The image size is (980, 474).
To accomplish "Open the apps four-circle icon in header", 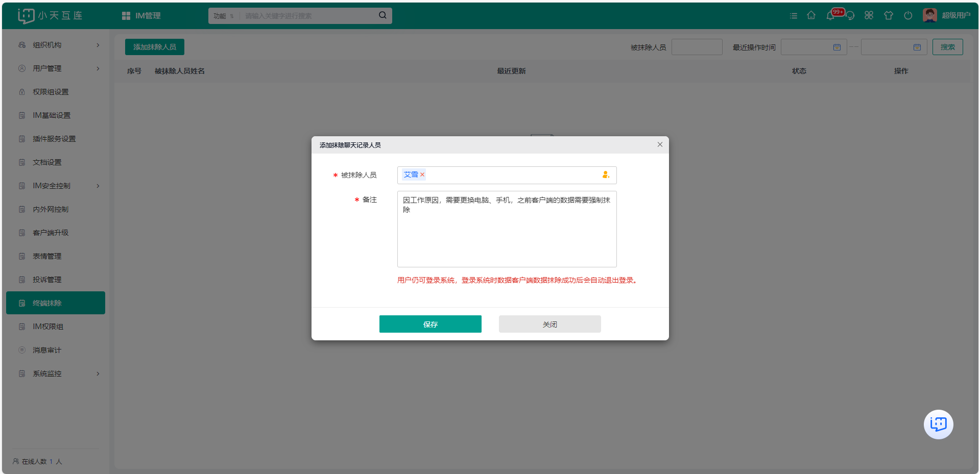I will coord(869,15).
